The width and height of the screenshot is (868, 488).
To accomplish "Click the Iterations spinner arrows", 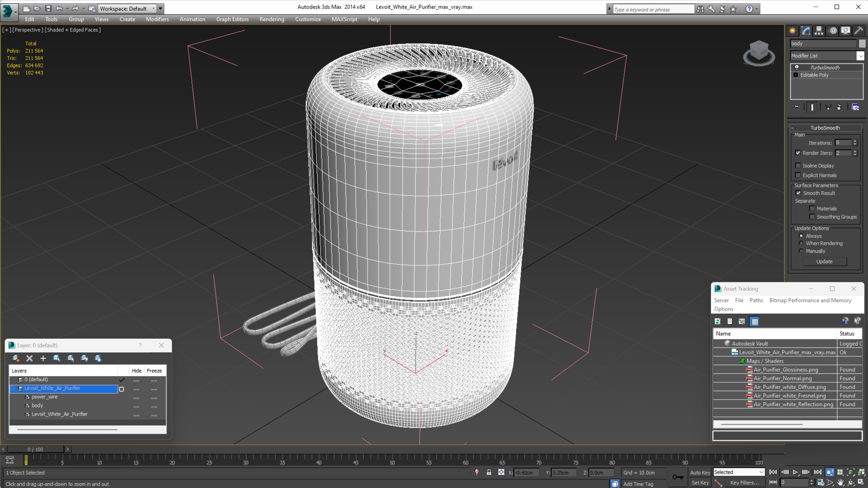I will pyautogui.click(x=855, y=143).
